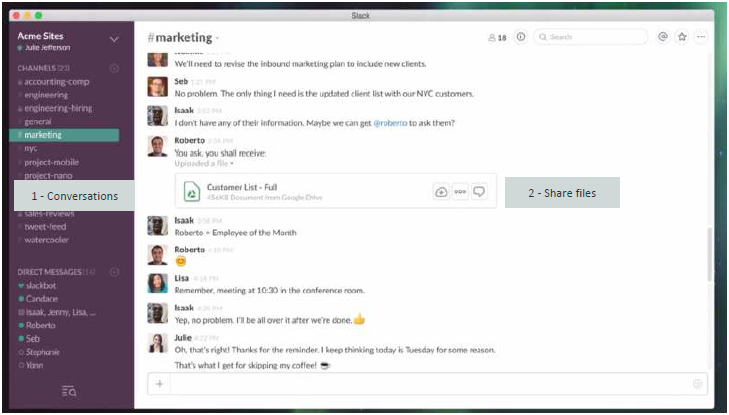Open group DM with Isaak, Jenny, Lisa
Viewport: 729px width, 415px height.
point(60,312)
